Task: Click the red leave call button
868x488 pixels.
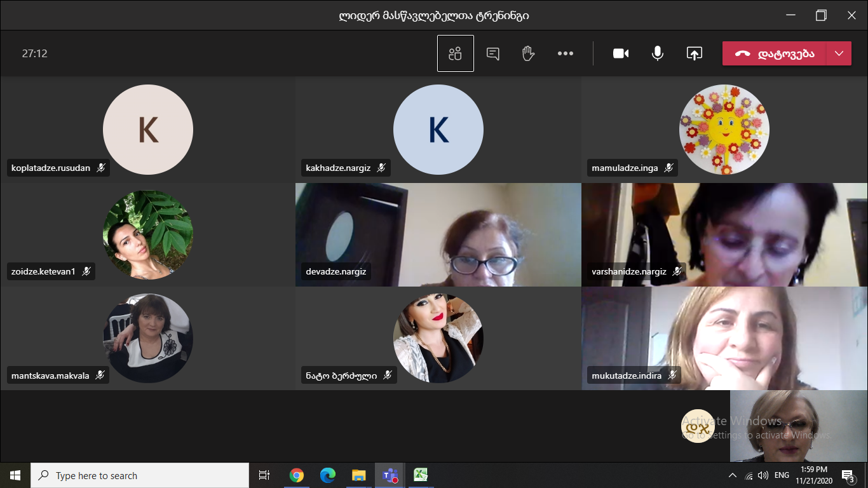Action: [x=774, y=54]
